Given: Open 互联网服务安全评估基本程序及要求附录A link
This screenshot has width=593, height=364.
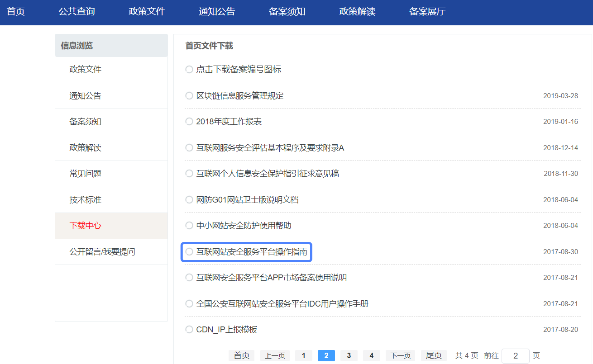Looking at the screenshot, I should [270, 148].
